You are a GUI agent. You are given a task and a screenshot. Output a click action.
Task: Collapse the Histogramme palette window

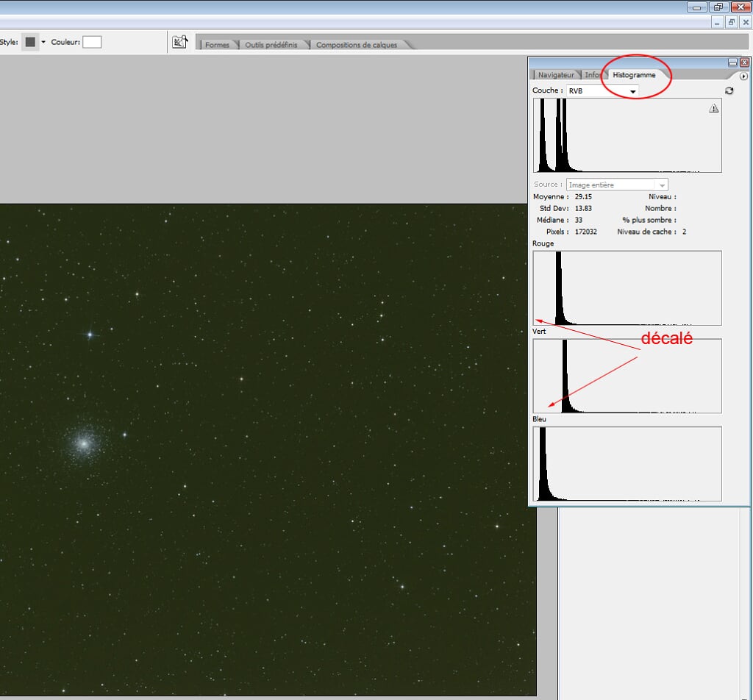point(733,63)
